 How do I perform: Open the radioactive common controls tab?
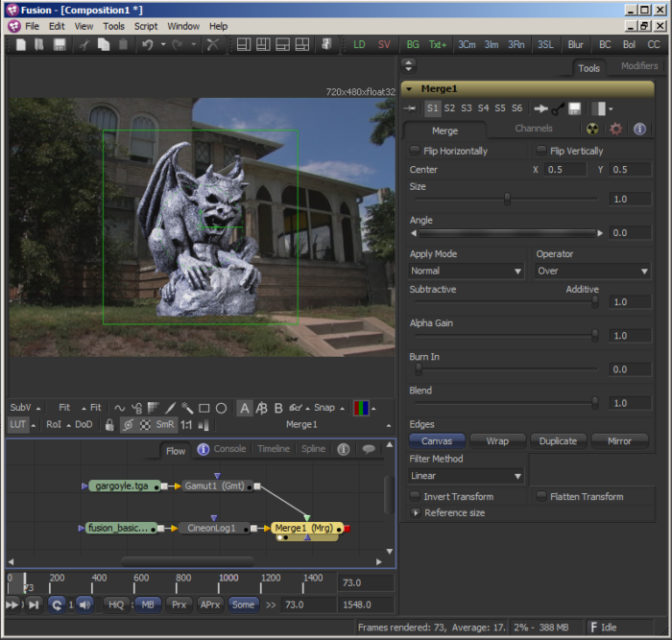(592, 129)
